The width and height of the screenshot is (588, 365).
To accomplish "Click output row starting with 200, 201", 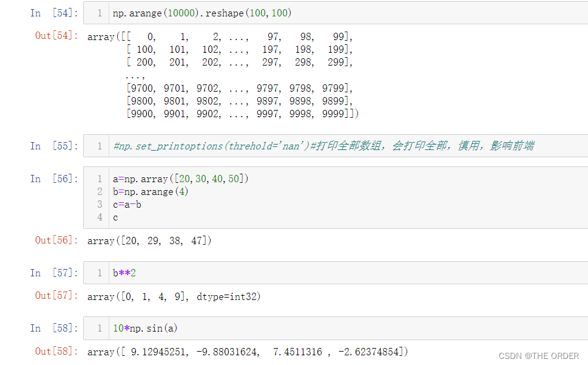I will (x=240, y=63).
